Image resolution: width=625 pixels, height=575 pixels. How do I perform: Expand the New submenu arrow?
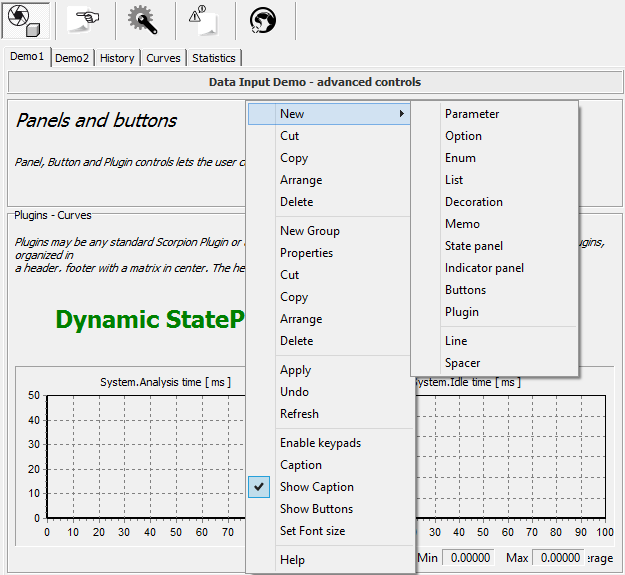pyautogui.click(x=402, y=114)
